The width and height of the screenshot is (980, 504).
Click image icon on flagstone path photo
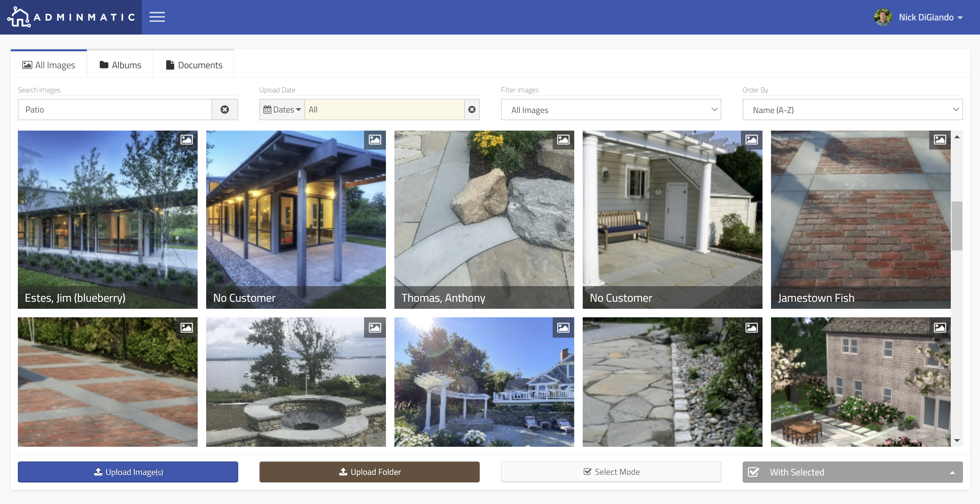[x=751, y=328]
